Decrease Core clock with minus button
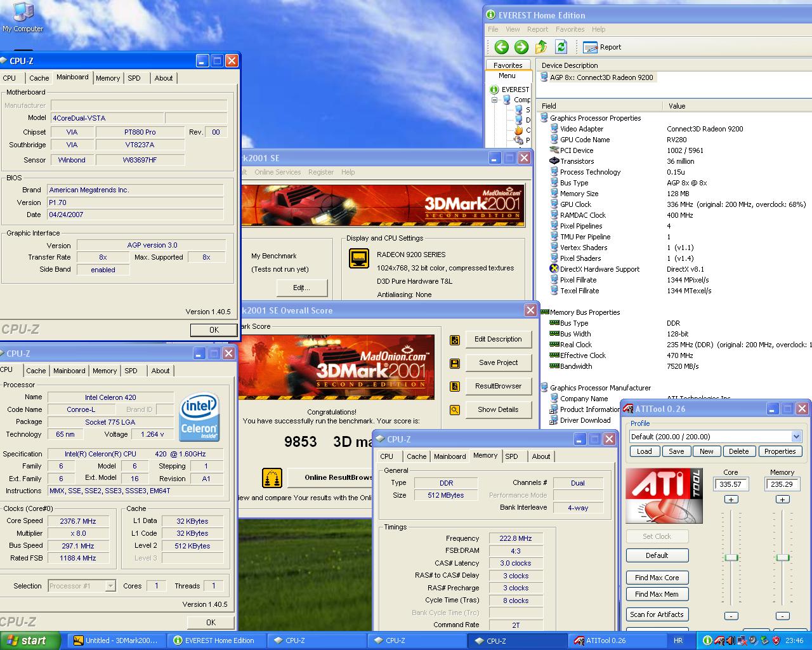The image size is (812, 650). [x=731, y=616]
